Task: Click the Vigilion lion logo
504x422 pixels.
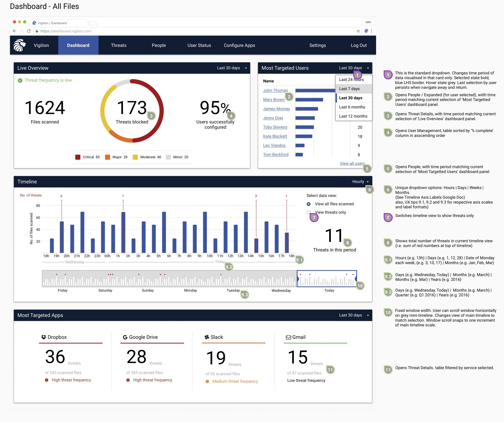Action: [20, 45]
